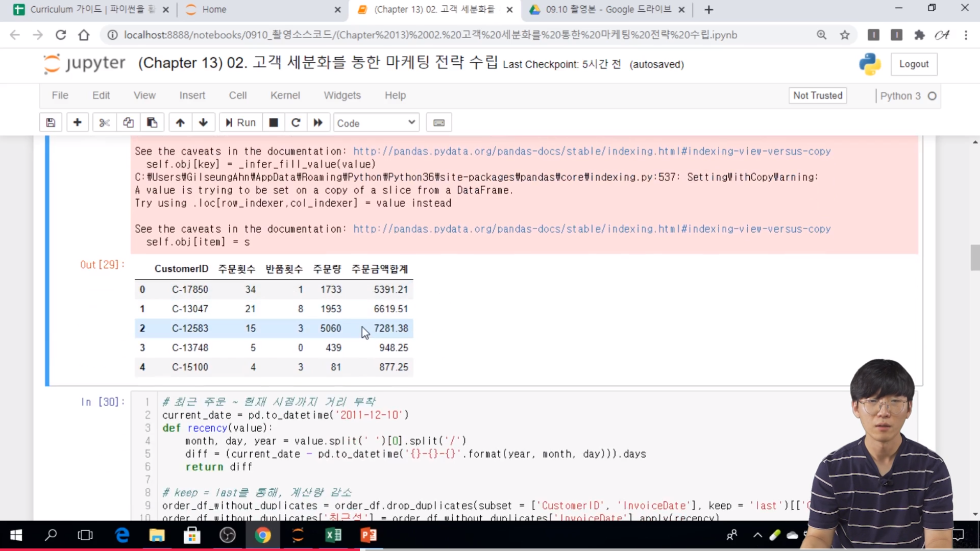Viewport: 980px width, 551px height.
Task: Insert cell below with plus icon
Action: pos(78,122)
